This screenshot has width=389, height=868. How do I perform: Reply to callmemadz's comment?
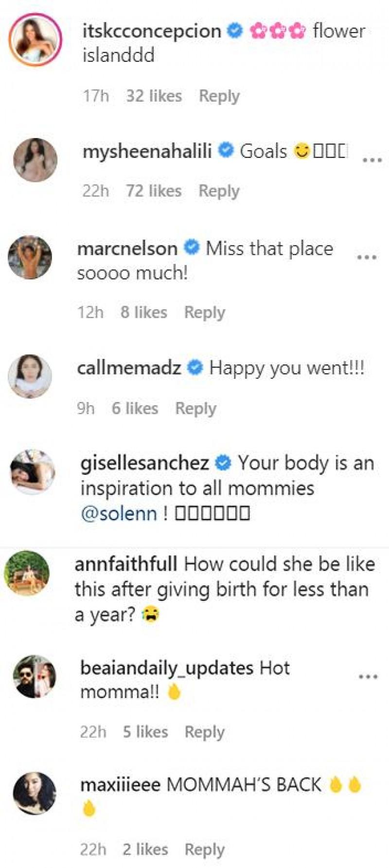pyautogui.click(x=195, y=408)
